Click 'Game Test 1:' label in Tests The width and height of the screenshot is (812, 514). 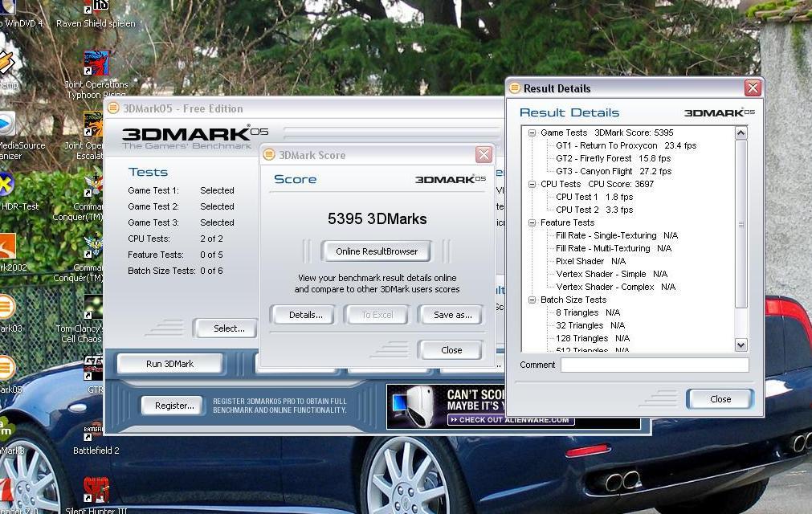pos(153,190)
